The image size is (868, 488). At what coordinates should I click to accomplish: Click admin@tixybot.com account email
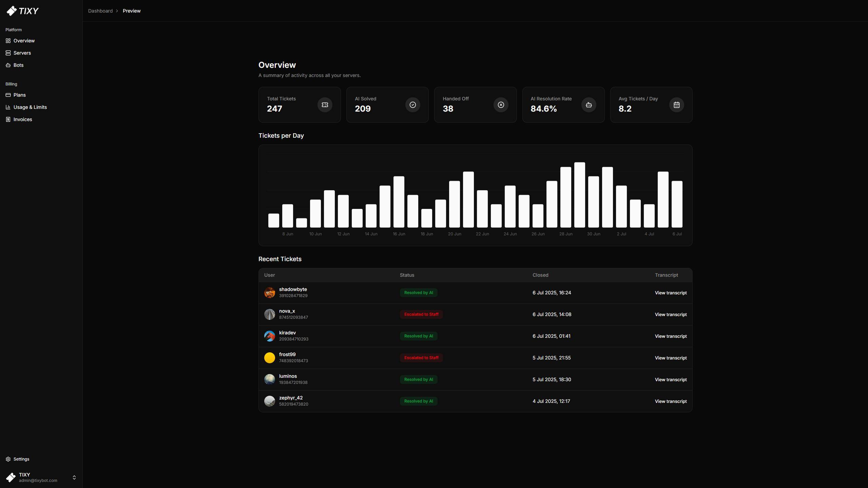click(x=38, y=481)
